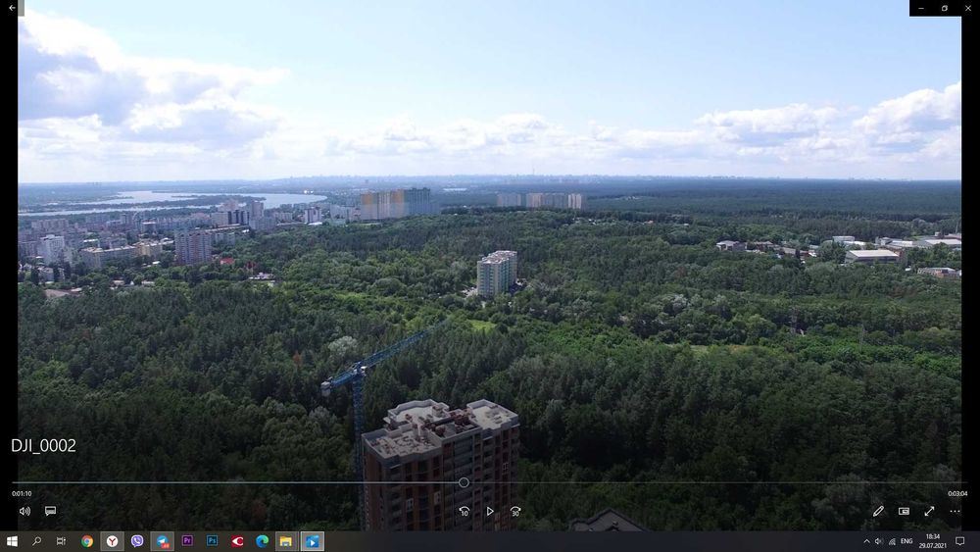Screen dimensions: 980x552
Task: Skip back 10 seconds
Action: click(x=464, y=511)
